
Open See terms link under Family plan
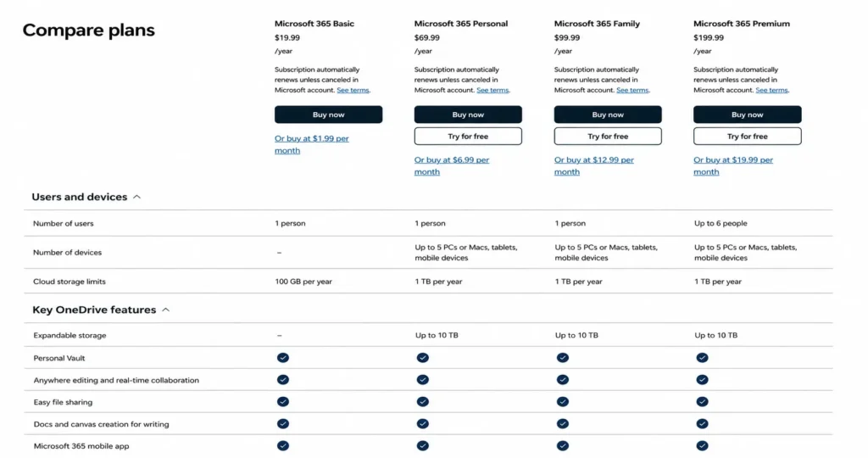[632, 90]
